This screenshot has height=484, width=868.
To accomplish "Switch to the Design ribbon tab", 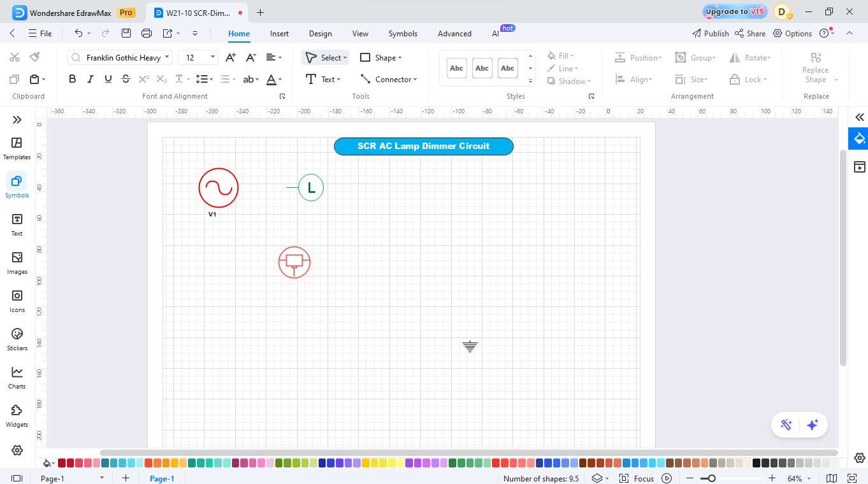I will (x=320, y=34).
